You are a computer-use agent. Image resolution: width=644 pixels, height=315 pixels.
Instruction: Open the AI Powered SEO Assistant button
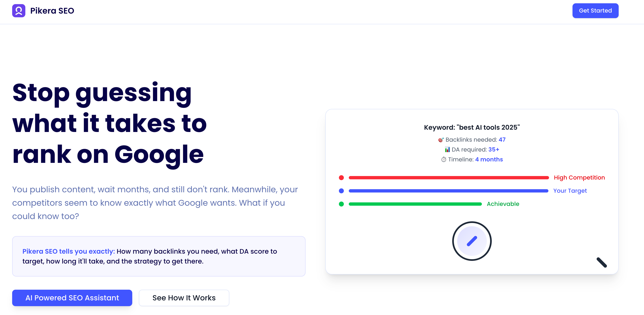[x=72, y=298]
